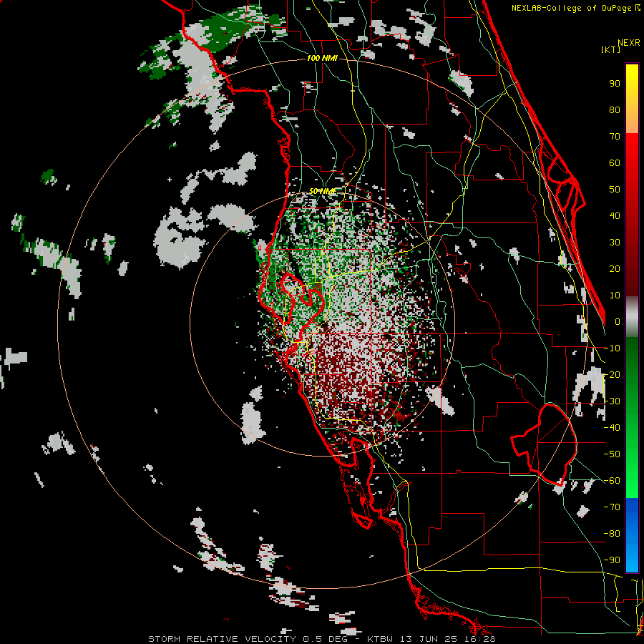Screen dimensions: 644x644
Task: Pick the blue band of the color scale
Action: point(632,535)
